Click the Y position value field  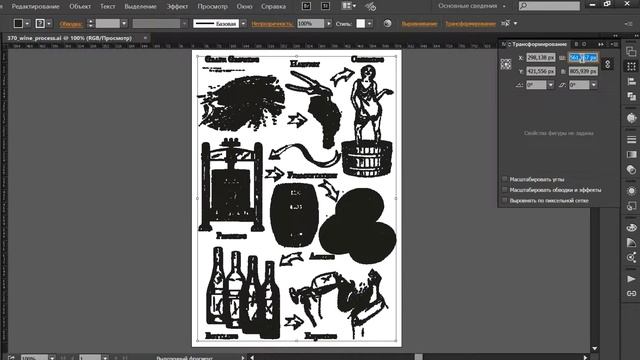click(540, 71)
